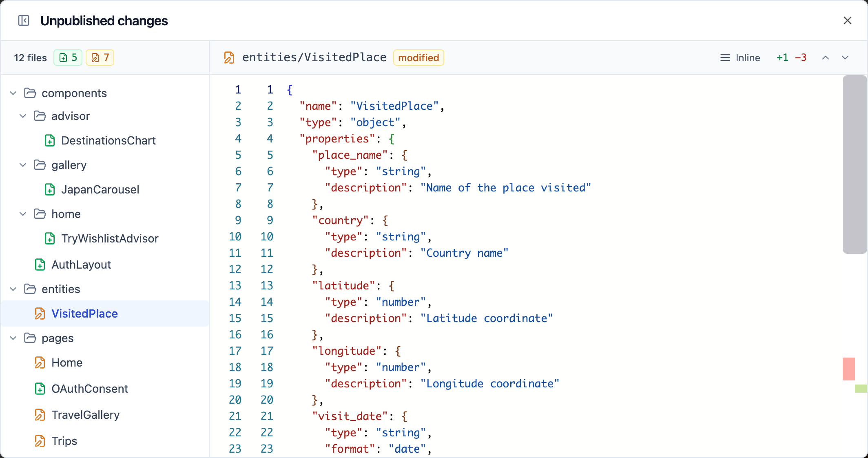Open DestinationsChart file
The width and height of the screenshot is (868, 458).
(x=105, y=140)
